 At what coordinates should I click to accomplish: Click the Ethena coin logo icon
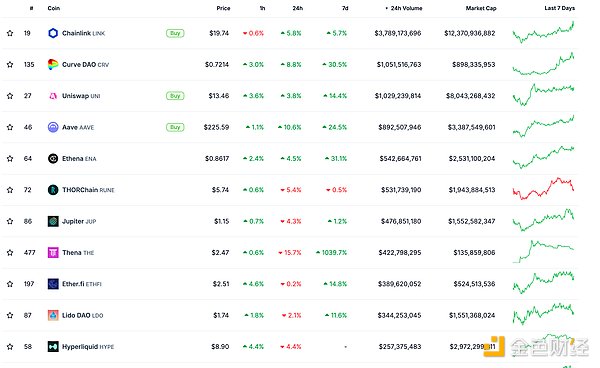pos(53,159)
